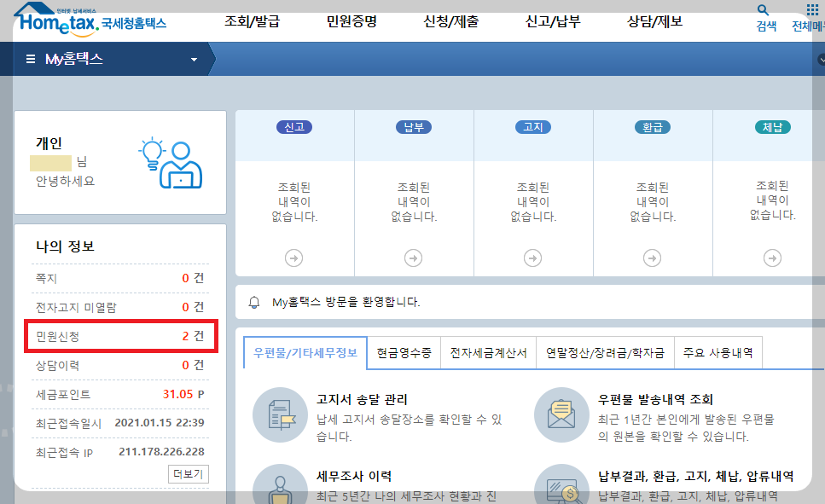The width and height of the screenshot is (825, 504).
Task: Click the 최근접속일시 2021.01.15 22:39 value
Action: click(x=160, y=423)
